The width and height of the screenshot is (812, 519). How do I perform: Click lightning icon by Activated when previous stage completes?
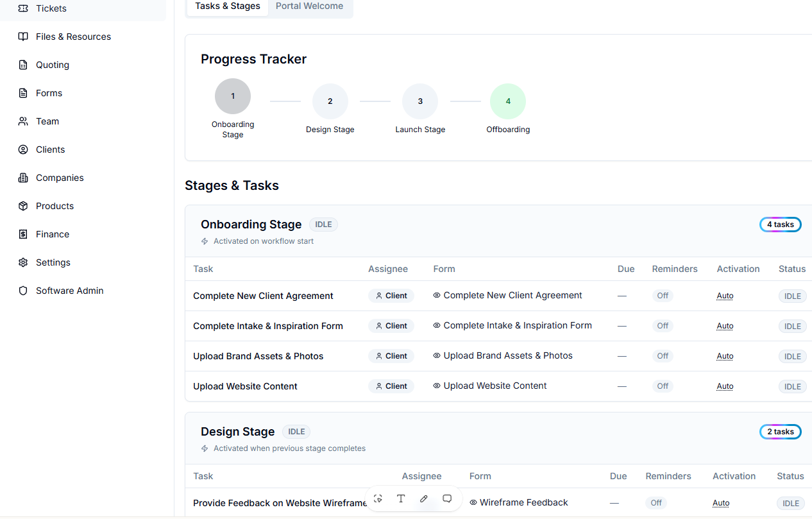click(205, 448)
